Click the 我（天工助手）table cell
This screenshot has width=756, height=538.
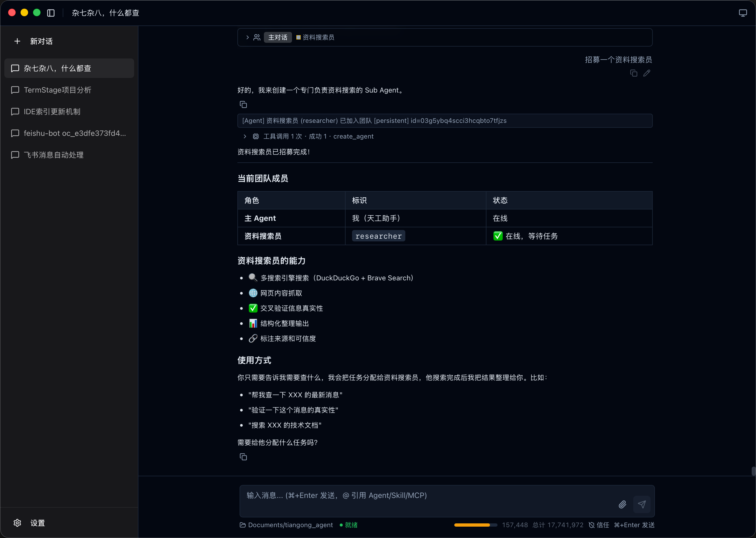point(415,218)
